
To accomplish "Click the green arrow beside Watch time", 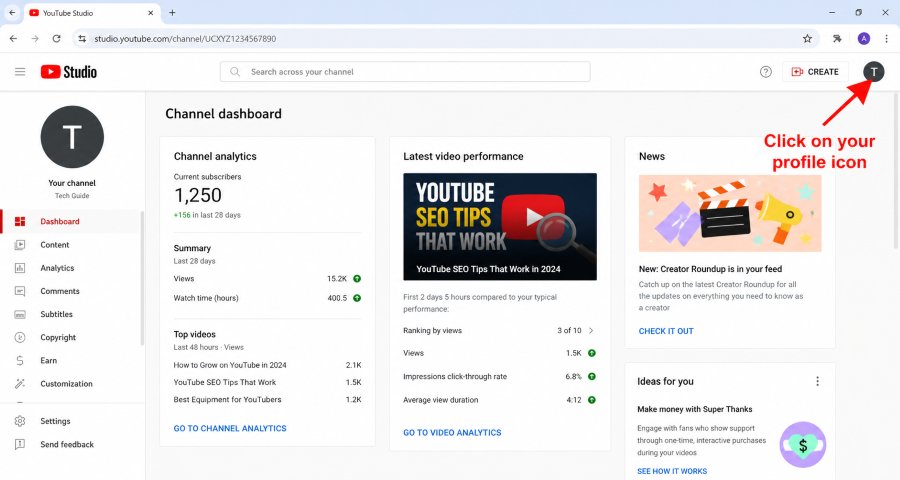I will (357, 298).
